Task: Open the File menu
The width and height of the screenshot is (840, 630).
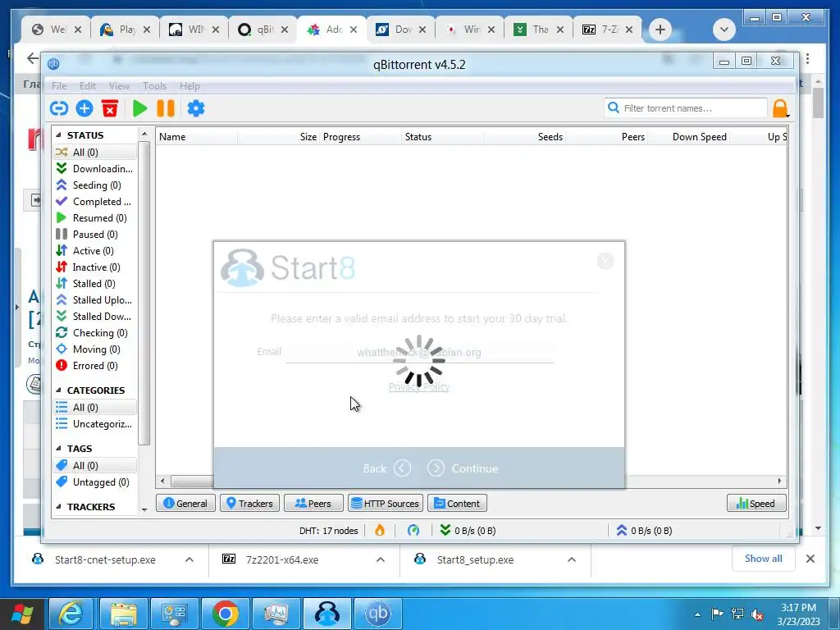Action: pos(59,85)
